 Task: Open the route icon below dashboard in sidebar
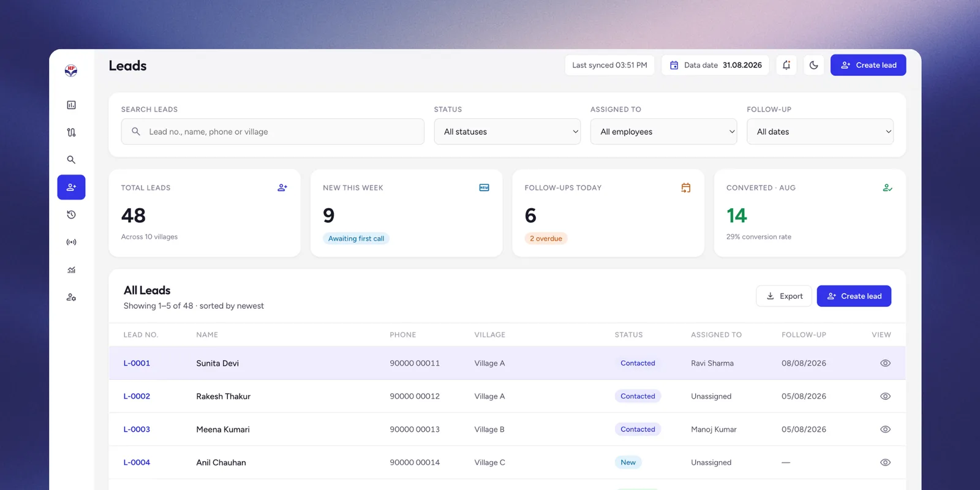pyautogui.click(x=71, y=132)
